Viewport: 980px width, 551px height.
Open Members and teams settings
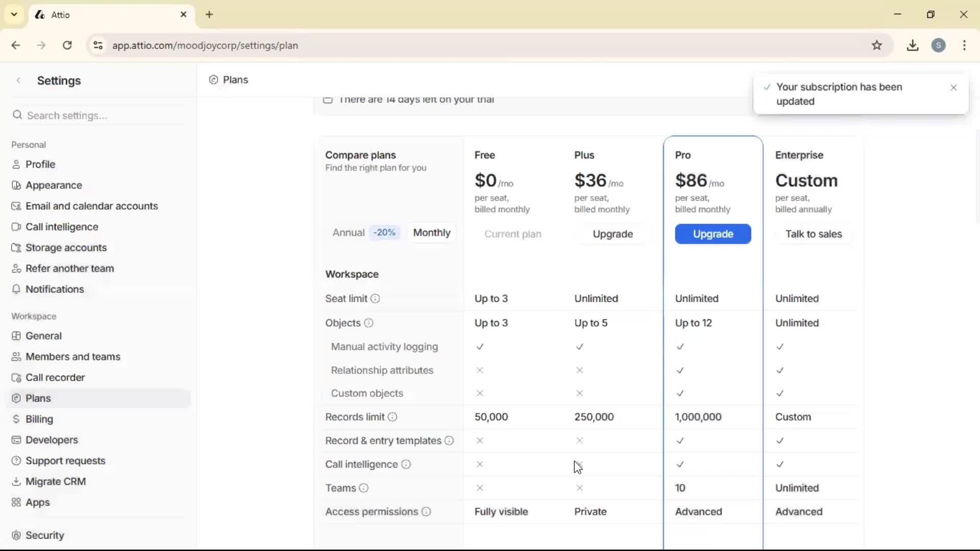(73, 357)
